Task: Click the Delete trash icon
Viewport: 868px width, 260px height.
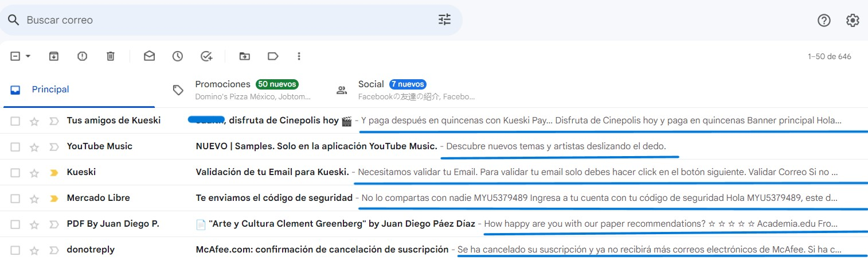Action: point(111,56)
